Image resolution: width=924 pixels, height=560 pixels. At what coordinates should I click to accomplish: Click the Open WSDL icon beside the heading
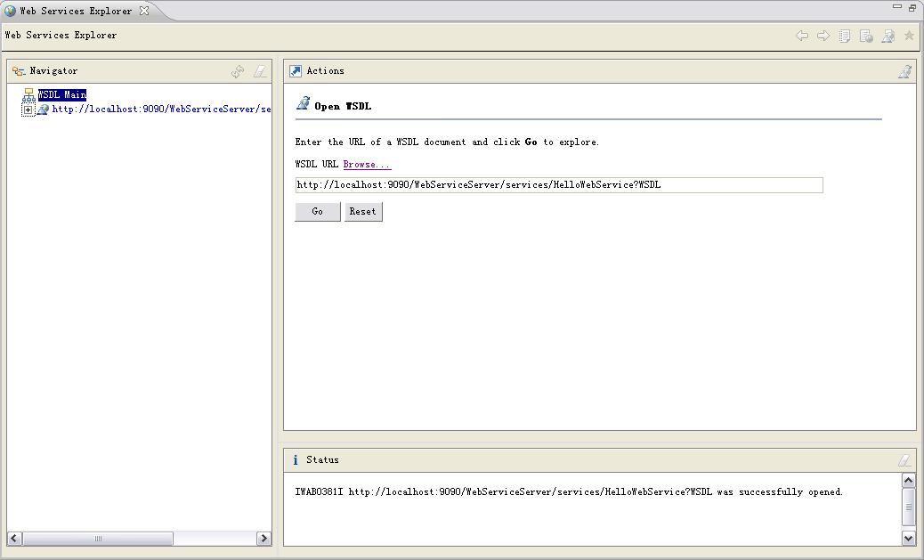(303, 104)
